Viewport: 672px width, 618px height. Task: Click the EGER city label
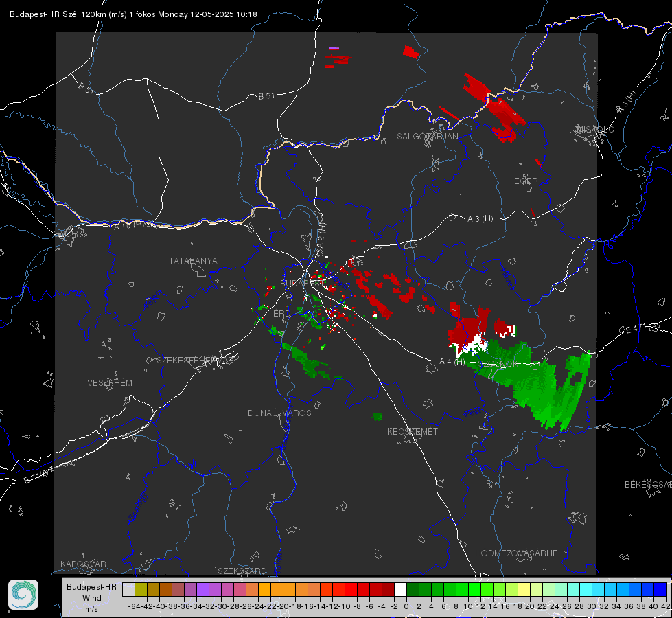(x=526, y=181)
